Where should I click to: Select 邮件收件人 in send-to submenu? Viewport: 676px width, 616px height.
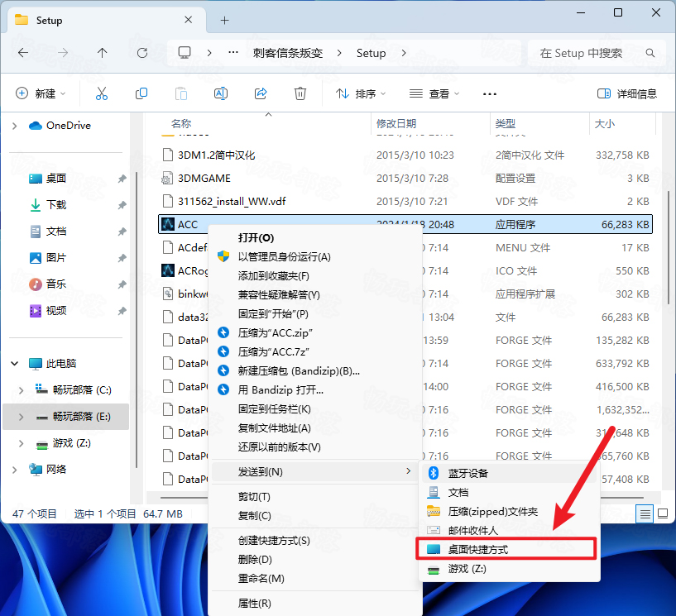click(x=510, y=530)
